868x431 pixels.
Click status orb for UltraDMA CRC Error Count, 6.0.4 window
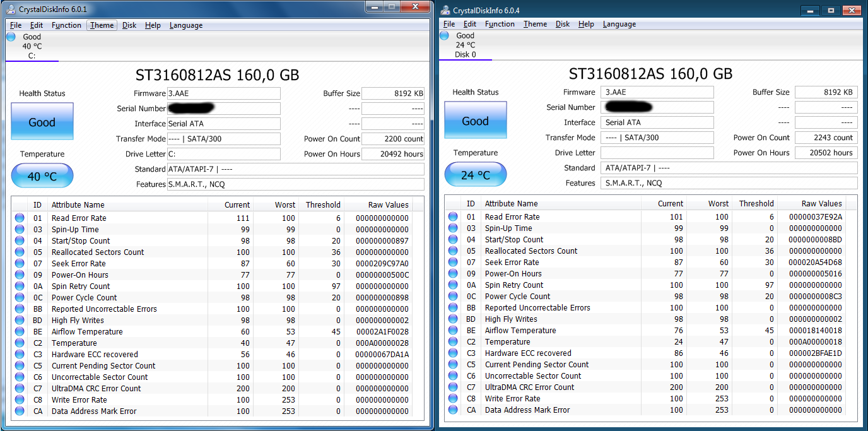pyautogui.click(x=453, y=387)
